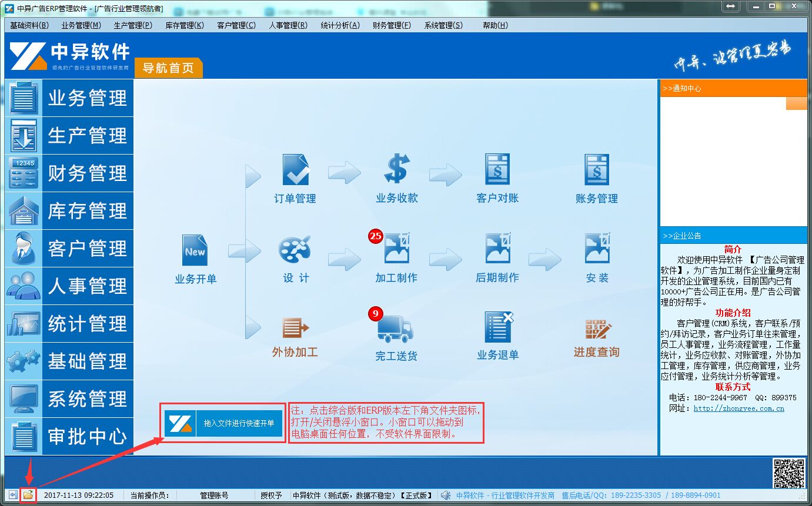Click 中异软件 - 行业管理软件开发商 status text
Viewport: 812px width, 506px height.
click(x=505, y=495)
